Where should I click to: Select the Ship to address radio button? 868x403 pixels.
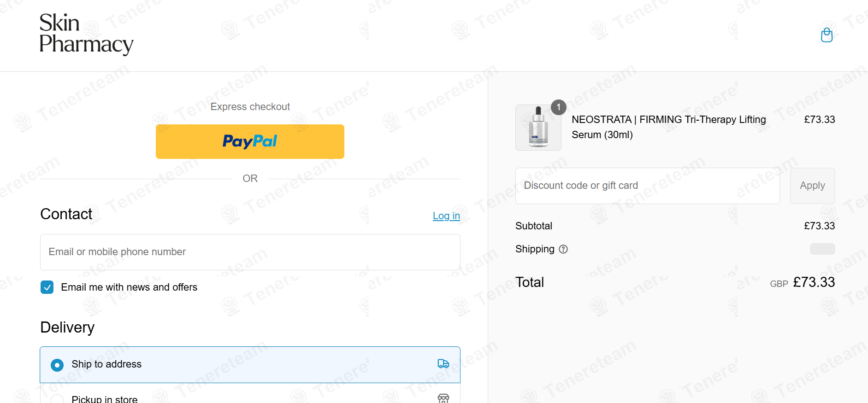point(57,365)
